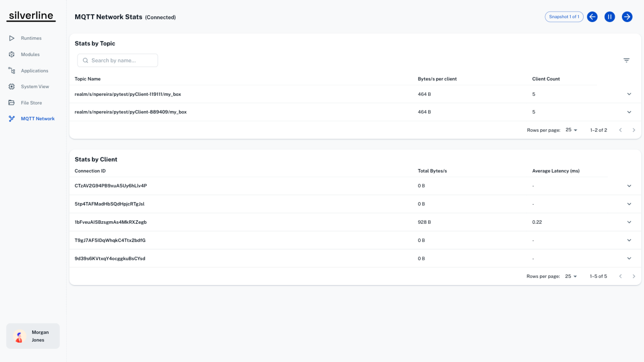Open Morgan Jones user profile
The image size is (644, 362).
pos(33,336)
